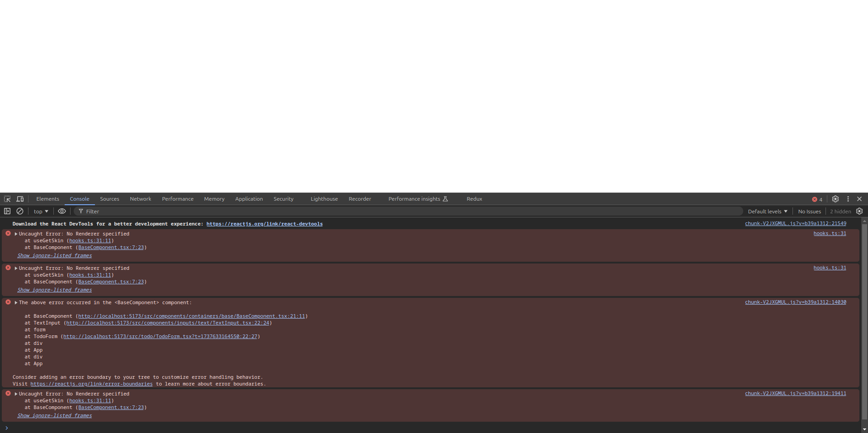Click the scrollbar down arrow
The height and width of the screenshot is (433, 868).
click(864, 429)
